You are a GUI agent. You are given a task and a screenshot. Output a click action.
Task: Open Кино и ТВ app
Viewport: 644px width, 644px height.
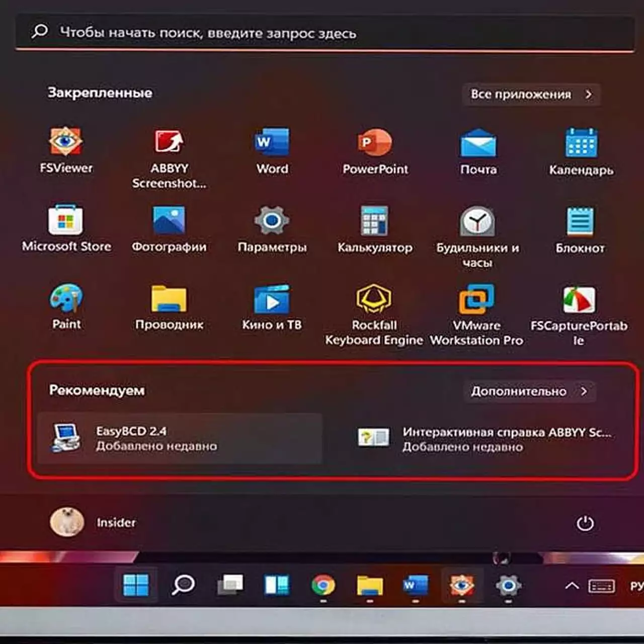coord(272,307)
